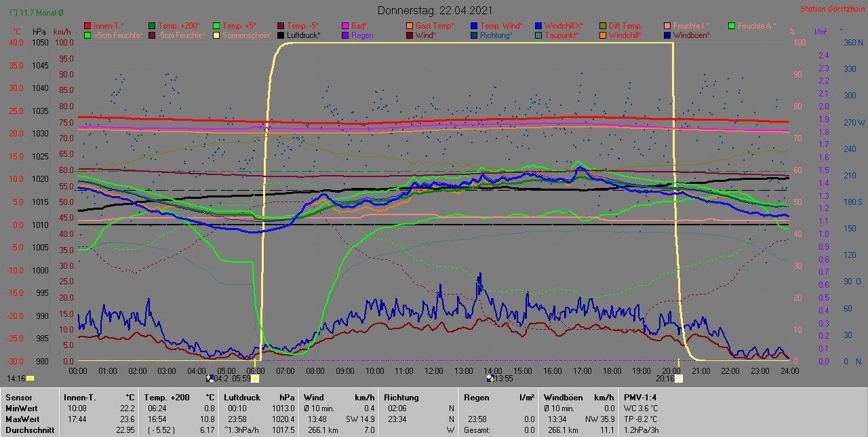868x437 pixels.
Task: Click the 22.95 average indoor temperature
Action: [x=125, y=430]
